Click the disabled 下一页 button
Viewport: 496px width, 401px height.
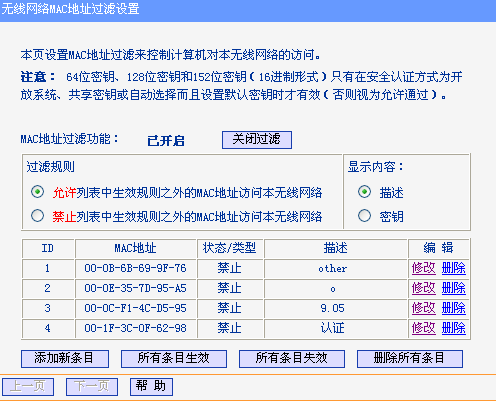pos(92,387)
